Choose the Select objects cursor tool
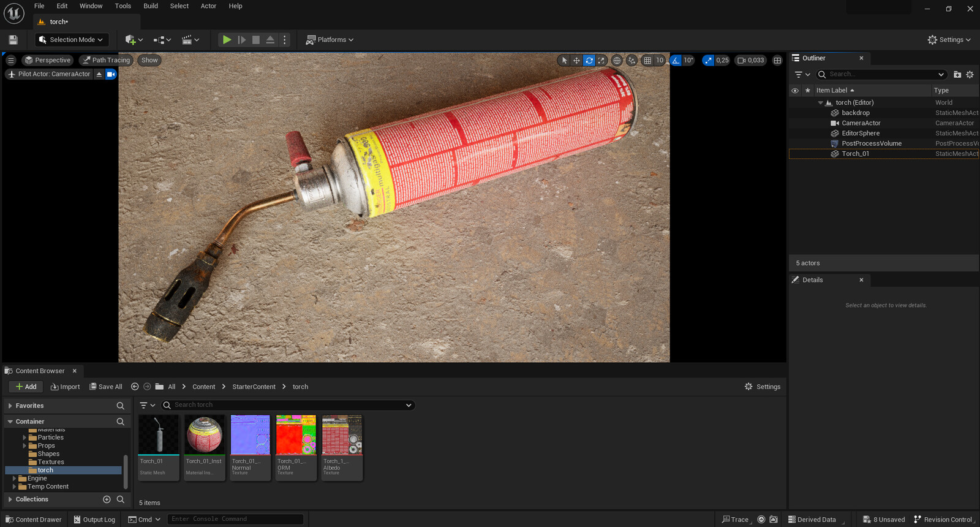The height and width of the screenshot is (527, 980). point(564,60)
